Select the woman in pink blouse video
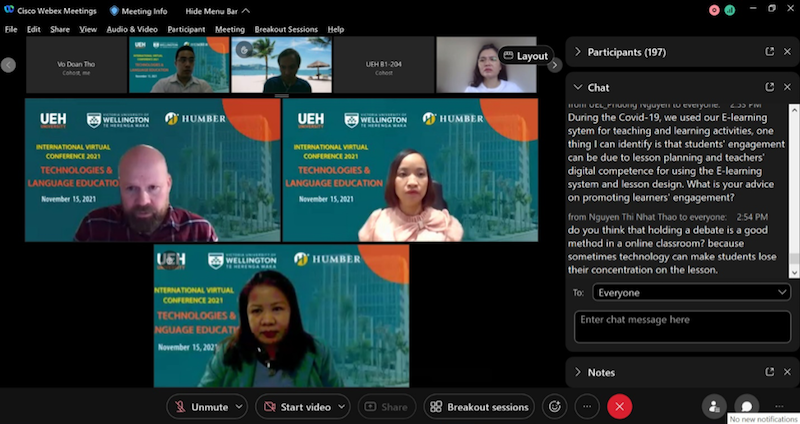This screenshot has height=424, width=800. [410, 170]
